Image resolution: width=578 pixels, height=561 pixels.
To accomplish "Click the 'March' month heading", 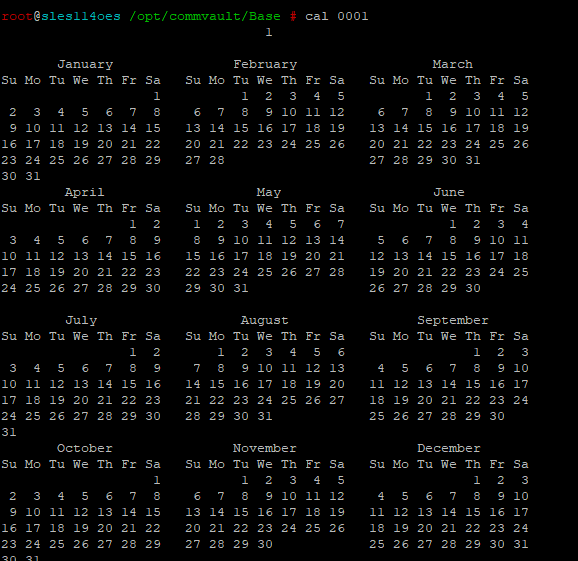I will click(x=453, y=65).
